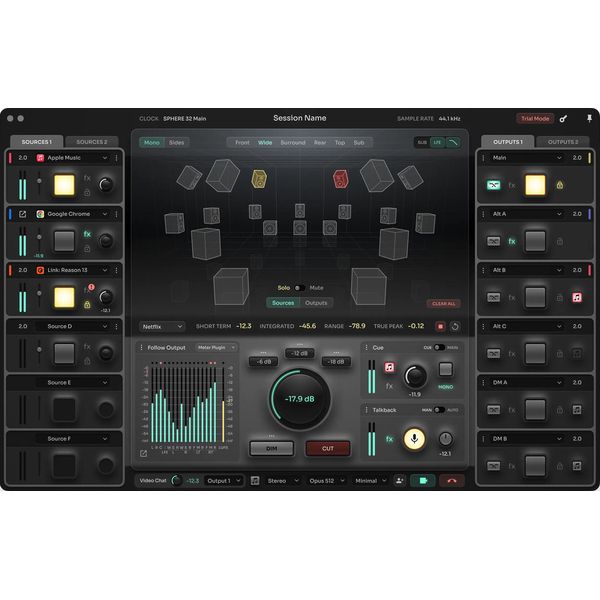Click the fx icon on Google Chrome source
600x600 pixels.
pyautogui.click(x=87, y=234)
